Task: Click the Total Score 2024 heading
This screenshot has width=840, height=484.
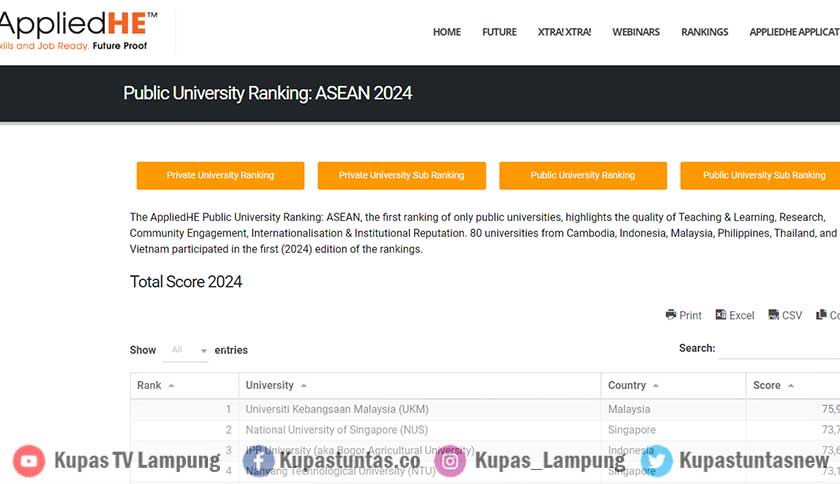Action: pos(186,282)
